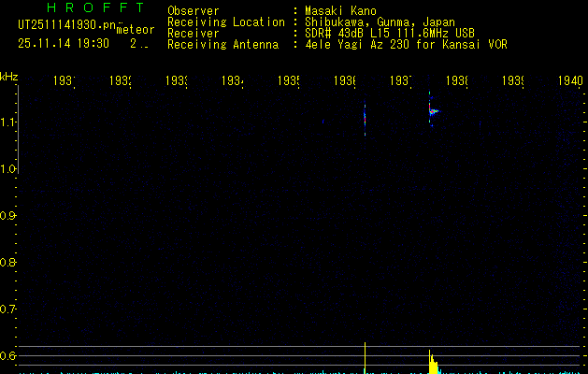Viewport: 588px width, 374px height.
Task: Select the file name UT2511141930.pn
Action: pyautogui.click(x=66, y=25)
